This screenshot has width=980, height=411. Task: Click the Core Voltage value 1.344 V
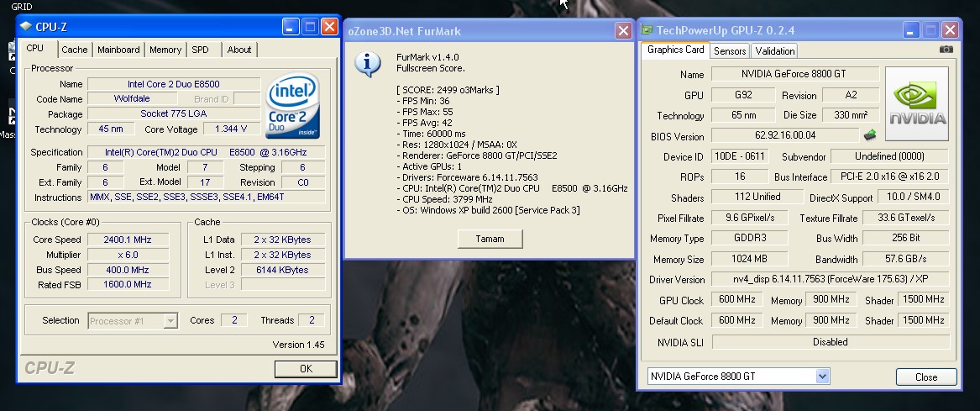231,129
